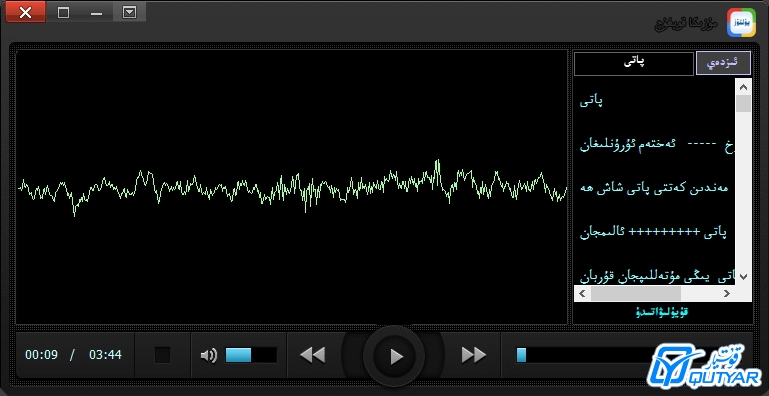
Task: Open the title bar dropdown arrow menu
Action: click(129, 13)
